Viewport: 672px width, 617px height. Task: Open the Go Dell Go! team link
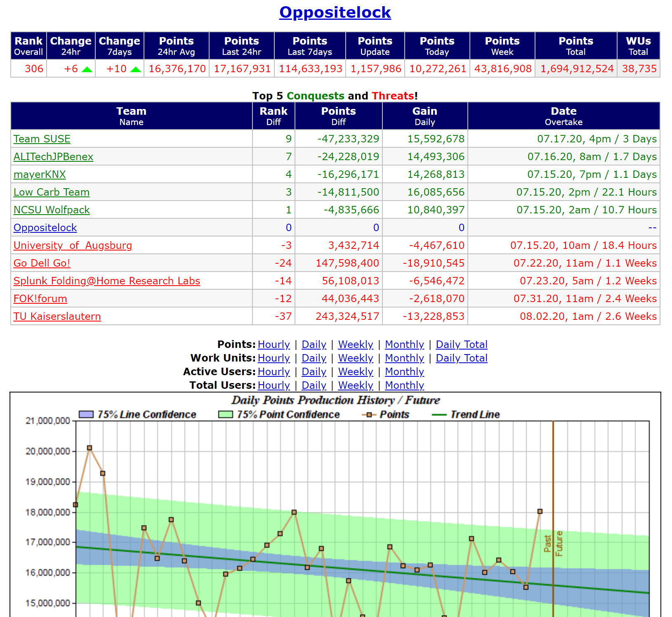click(x=42, y=263)
